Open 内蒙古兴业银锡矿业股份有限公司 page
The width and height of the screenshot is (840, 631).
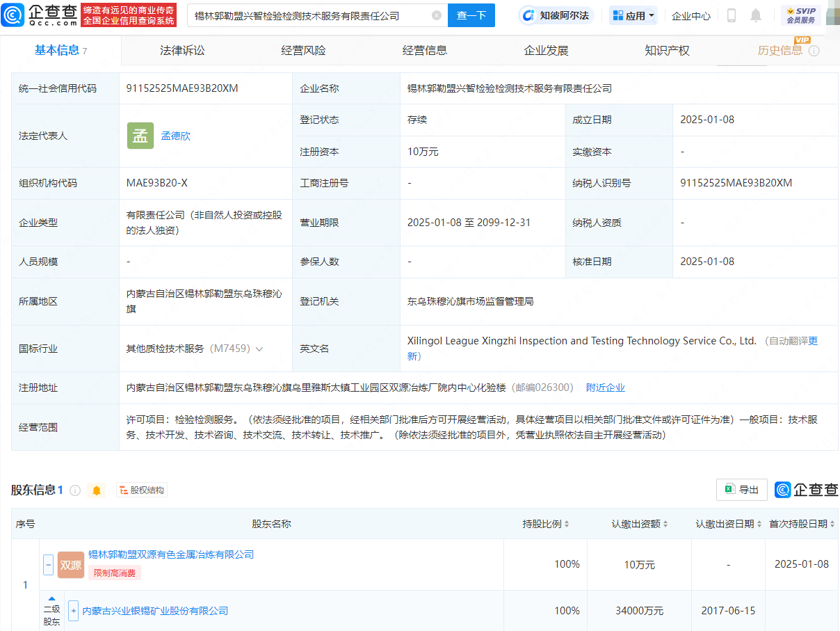point(155,611)
